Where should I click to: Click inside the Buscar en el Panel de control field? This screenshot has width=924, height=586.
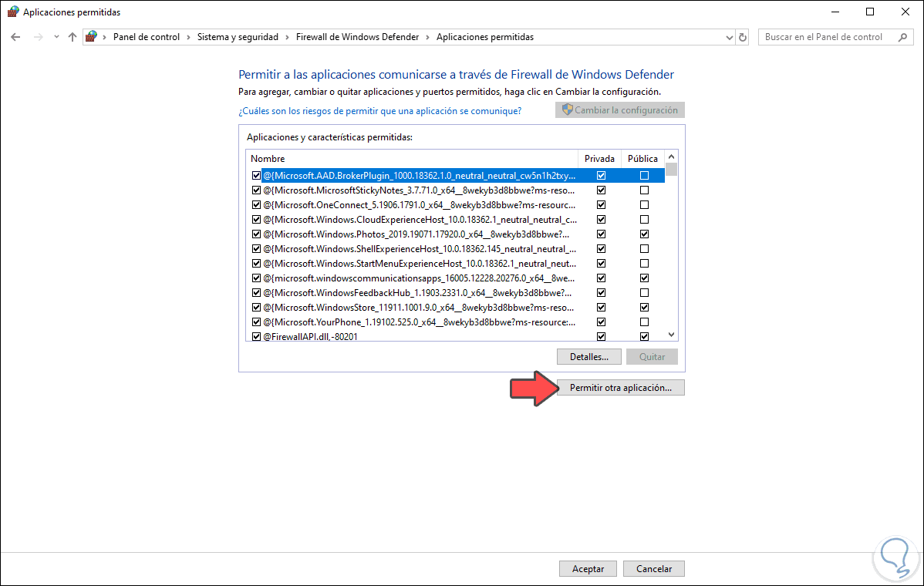coord(825,36)
